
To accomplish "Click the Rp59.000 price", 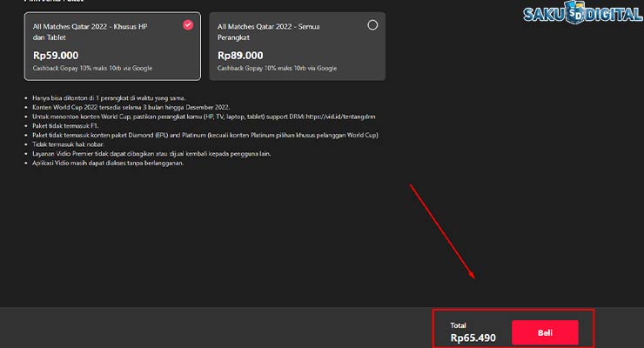I will [54, 54].
